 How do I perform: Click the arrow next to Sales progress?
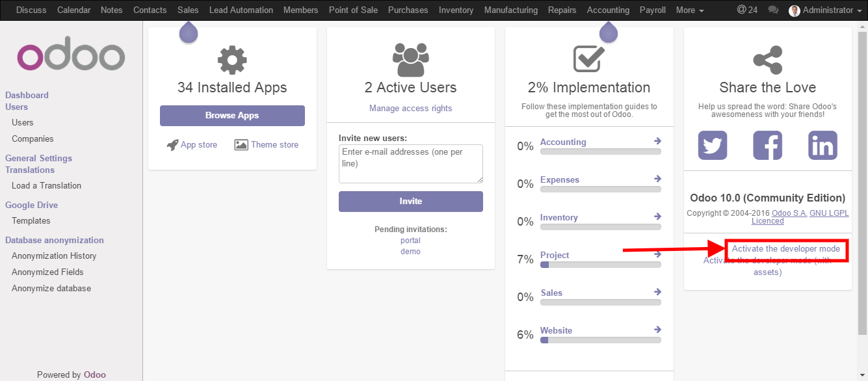pos(657,292)
